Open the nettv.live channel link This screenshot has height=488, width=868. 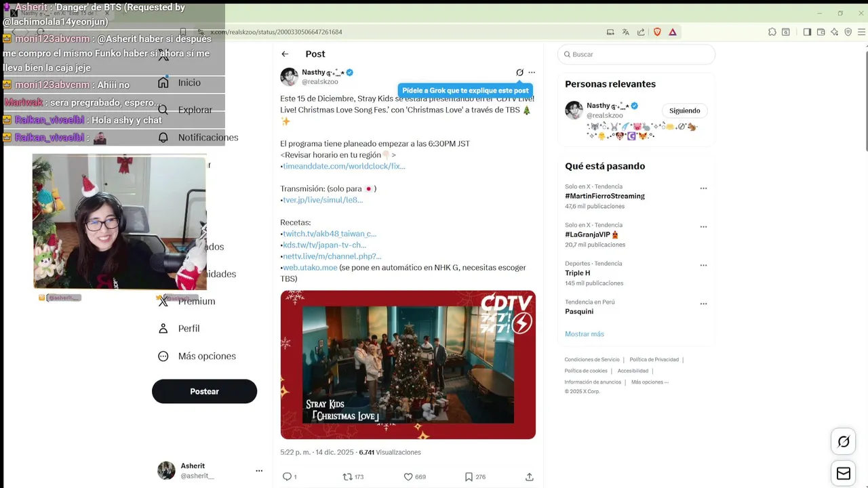pos(332,256)
